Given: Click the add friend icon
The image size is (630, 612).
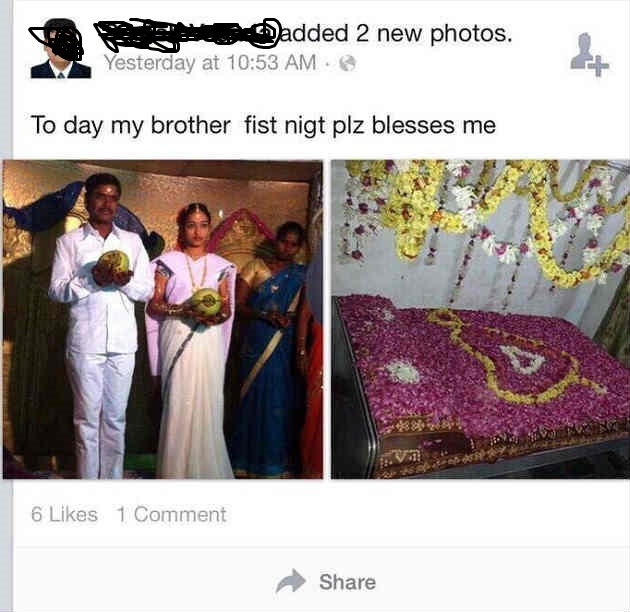Looking at the screenshot, I should click(x=589, y=54).
